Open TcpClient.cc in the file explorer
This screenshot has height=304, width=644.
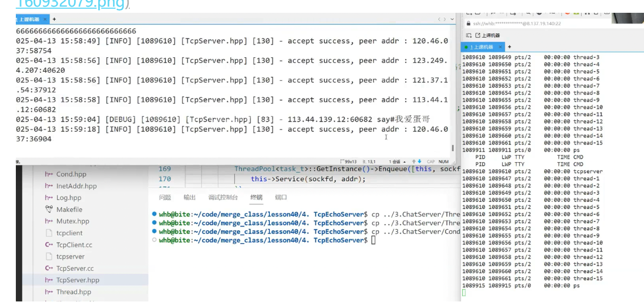coord(74,245)
